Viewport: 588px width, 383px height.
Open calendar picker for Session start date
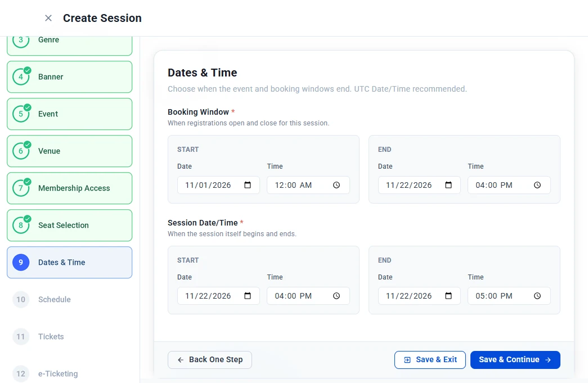[x=248, y=296]
